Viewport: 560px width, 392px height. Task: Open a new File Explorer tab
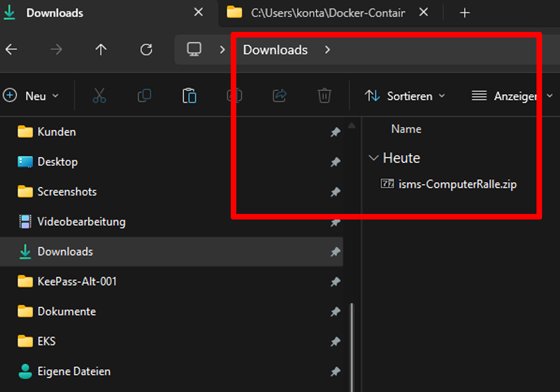[x=465, y=12]
